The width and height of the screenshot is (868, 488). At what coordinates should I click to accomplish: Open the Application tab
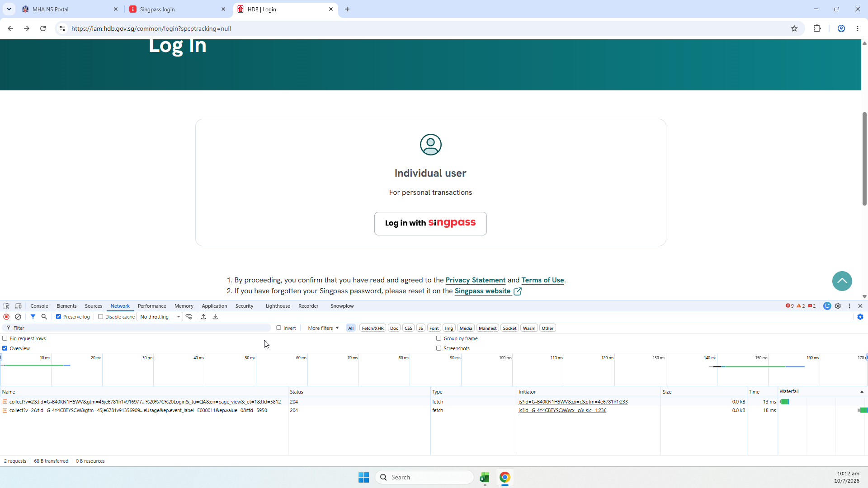214,306
